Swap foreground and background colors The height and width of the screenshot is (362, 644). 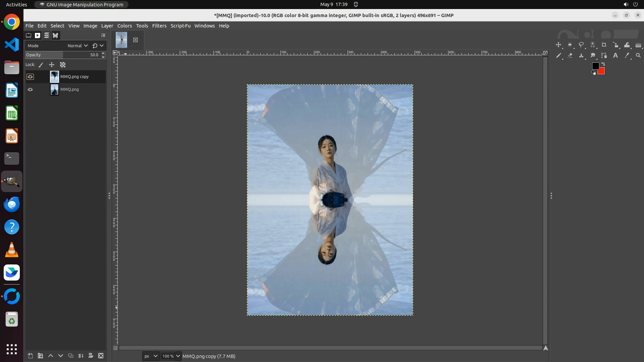point(603,64)
